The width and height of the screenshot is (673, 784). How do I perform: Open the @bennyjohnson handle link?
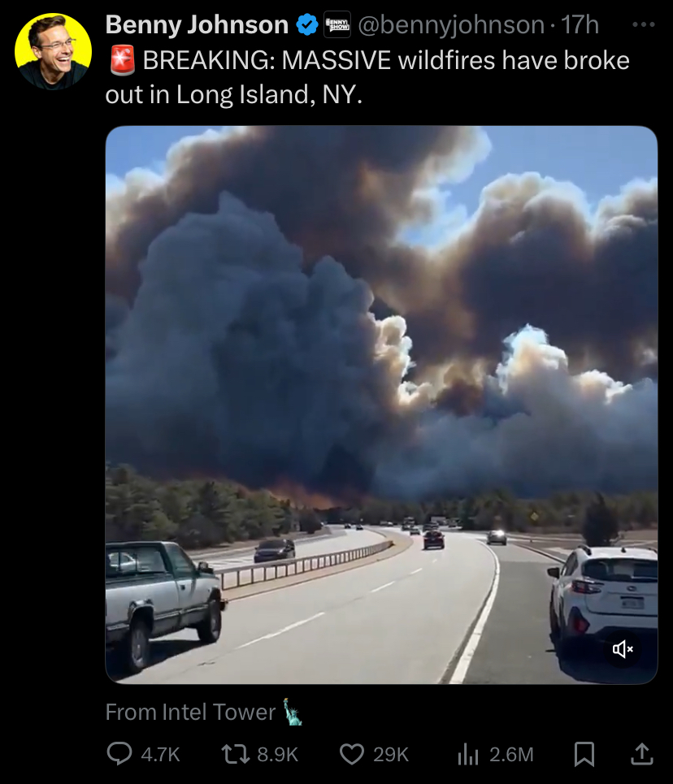451,25
